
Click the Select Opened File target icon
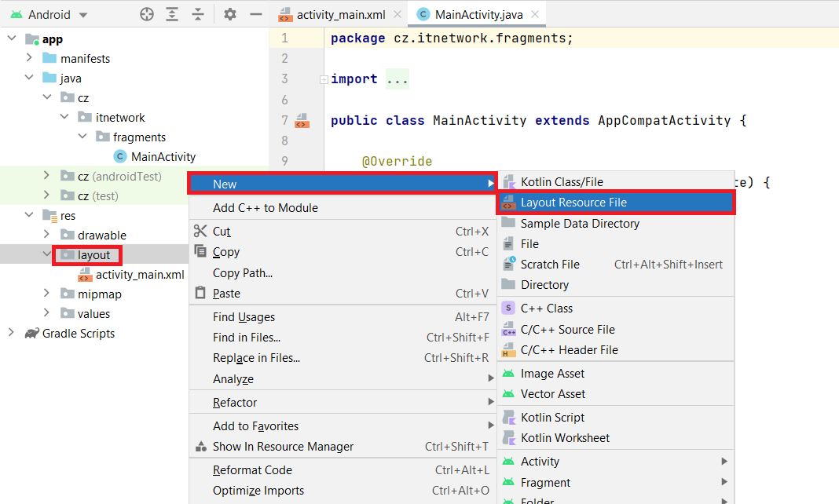click(147, 14)
